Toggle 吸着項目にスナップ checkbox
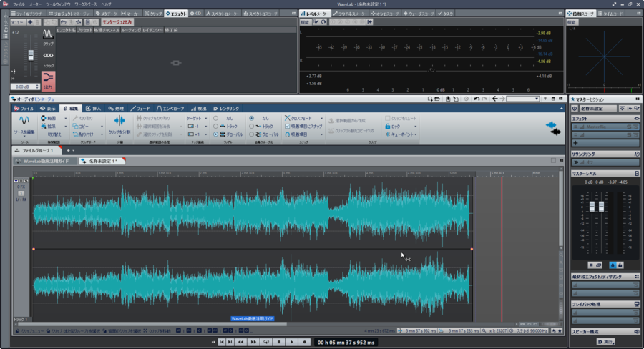Screen dimensions: 644x349 [x=287, y=127]
